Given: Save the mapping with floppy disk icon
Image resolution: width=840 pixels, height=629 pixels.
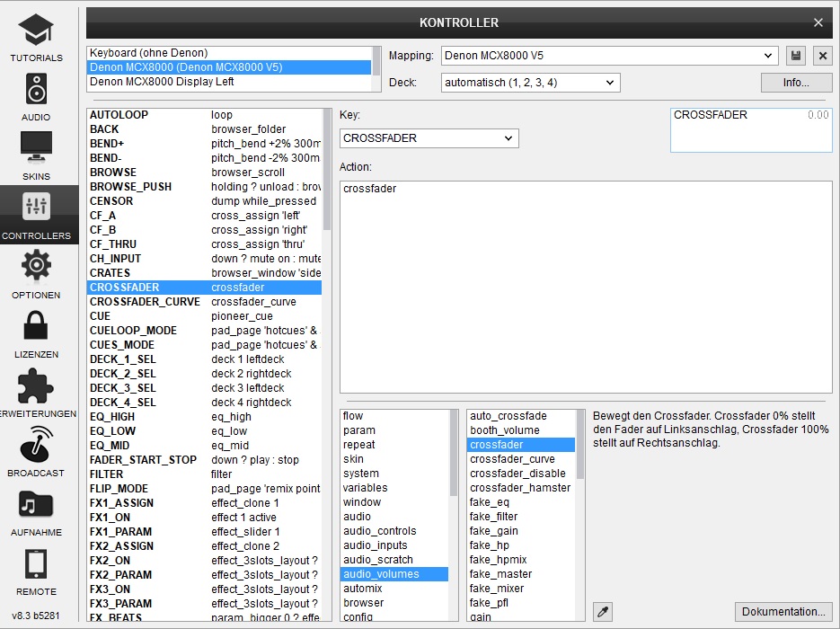Looking at the screenshot, I should point(796,56).
